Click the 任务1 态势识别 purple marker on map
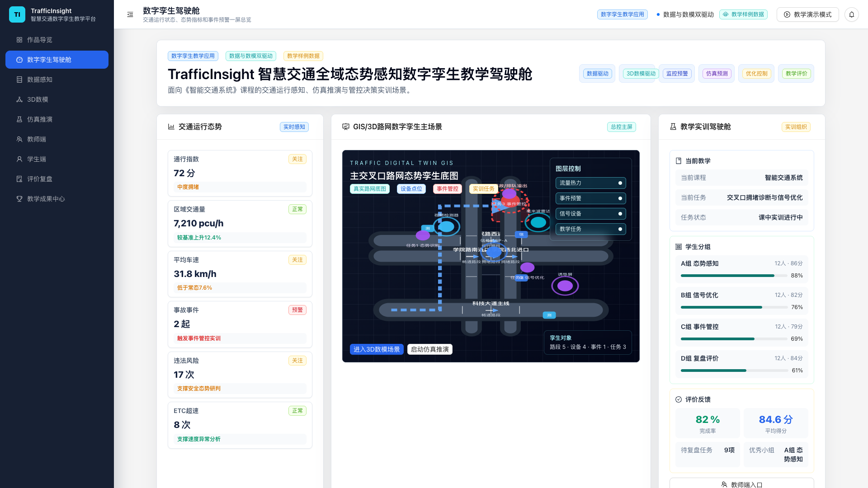This screenshot has height=488, width=868. 423,235
